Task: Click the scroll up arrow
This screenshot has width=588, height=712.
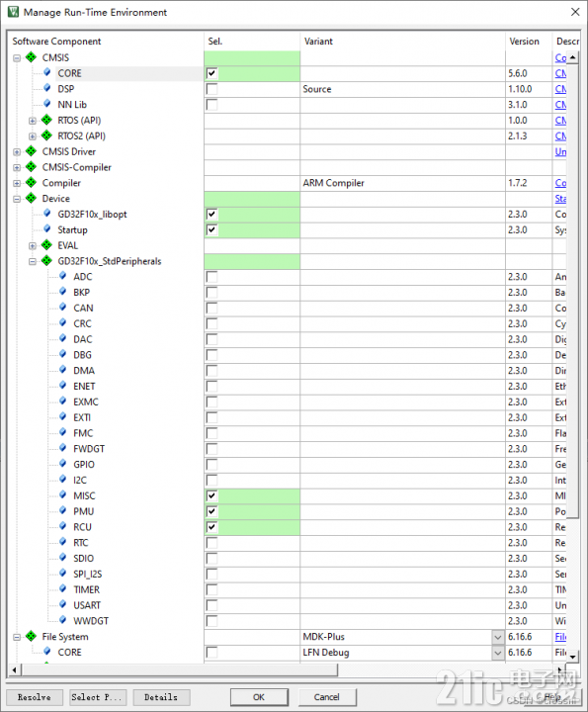Action: tap(573, 57)
